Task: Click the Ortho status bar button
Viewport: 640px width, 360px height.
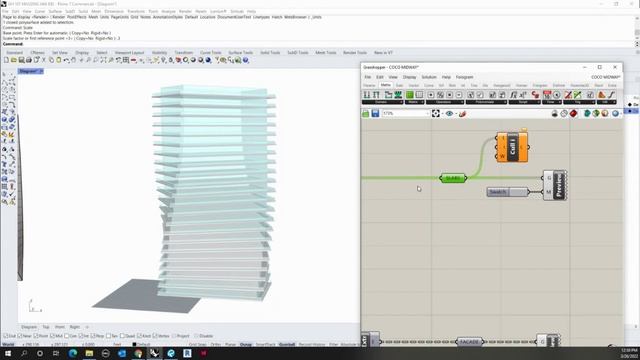Action: [216, 345]
